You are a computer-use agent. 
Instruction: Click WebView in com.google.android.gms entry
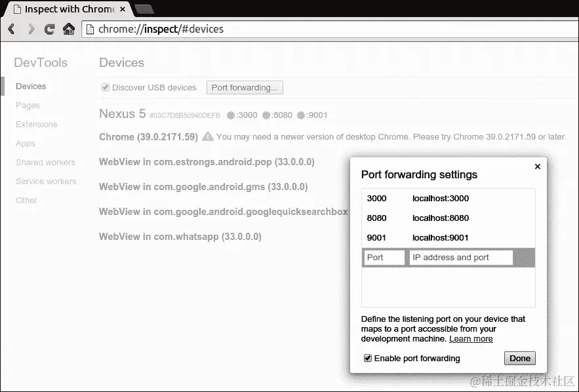click(203, 187)
